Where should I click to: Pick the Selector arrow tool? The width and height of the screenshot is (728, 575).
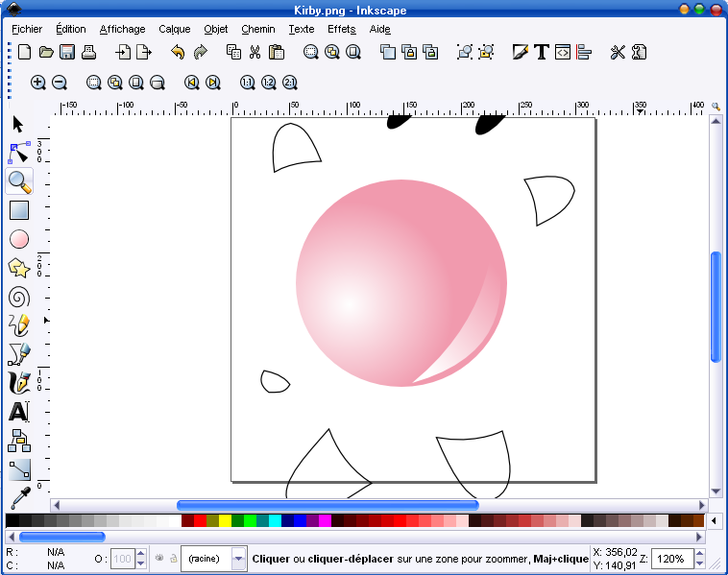pyautogui.click(x=18, y=125)
